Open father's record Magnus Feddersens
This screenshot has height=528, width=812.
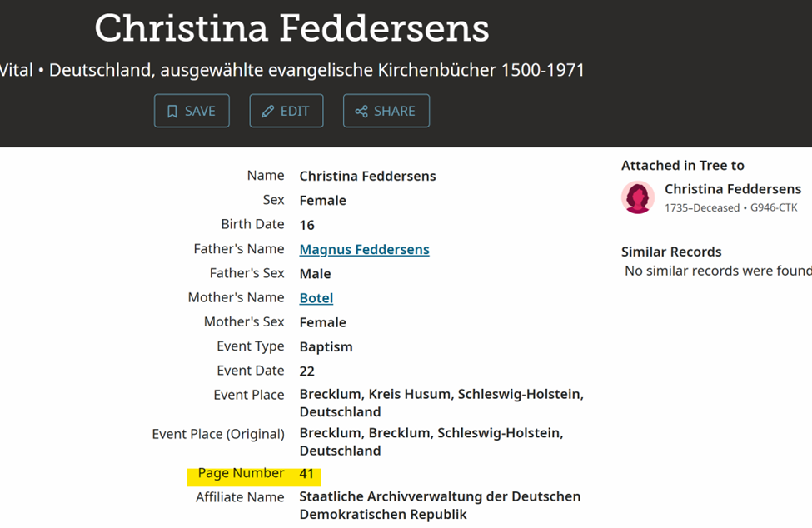pos(364,249)
